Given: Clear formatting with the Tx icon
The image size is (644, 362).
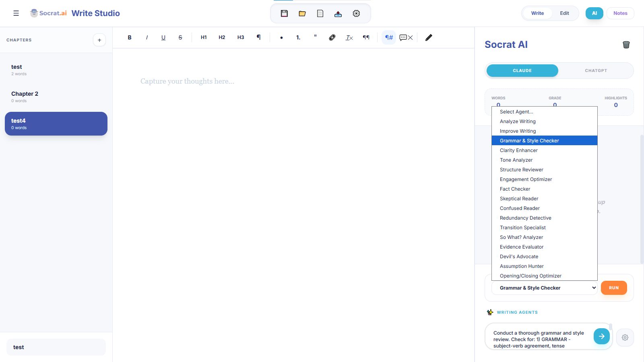Looking at the screenshot, I should [349, 37].
